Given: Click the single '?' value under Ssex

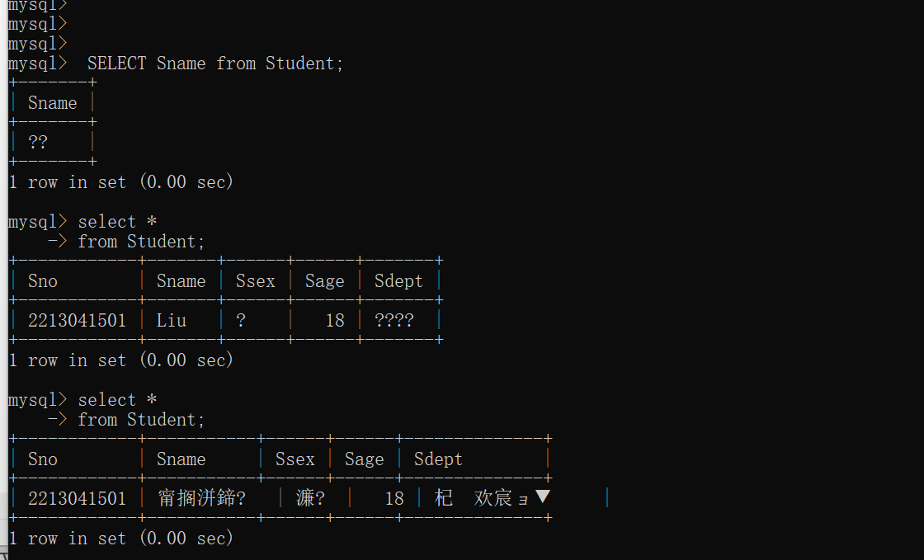Looking at the screenshot, I should coord(240,321).
